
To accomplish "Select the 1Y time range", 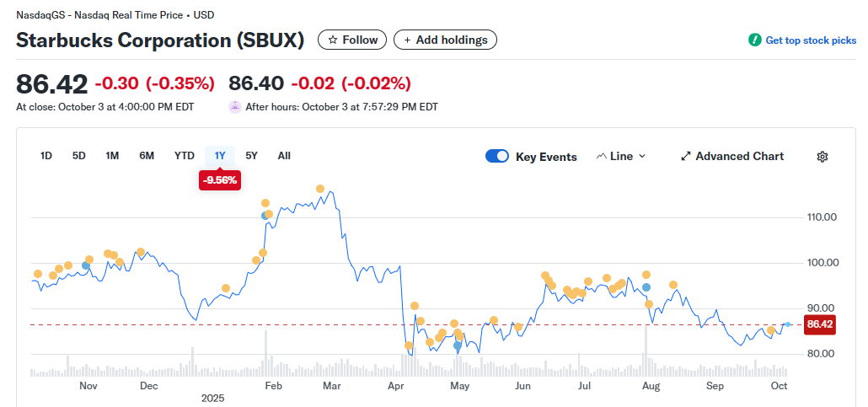I will (220, 156).
